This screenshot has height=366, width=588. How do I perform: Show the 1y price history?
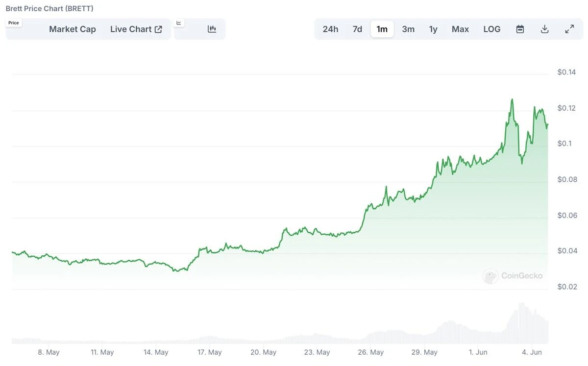(x=433, y=29)
